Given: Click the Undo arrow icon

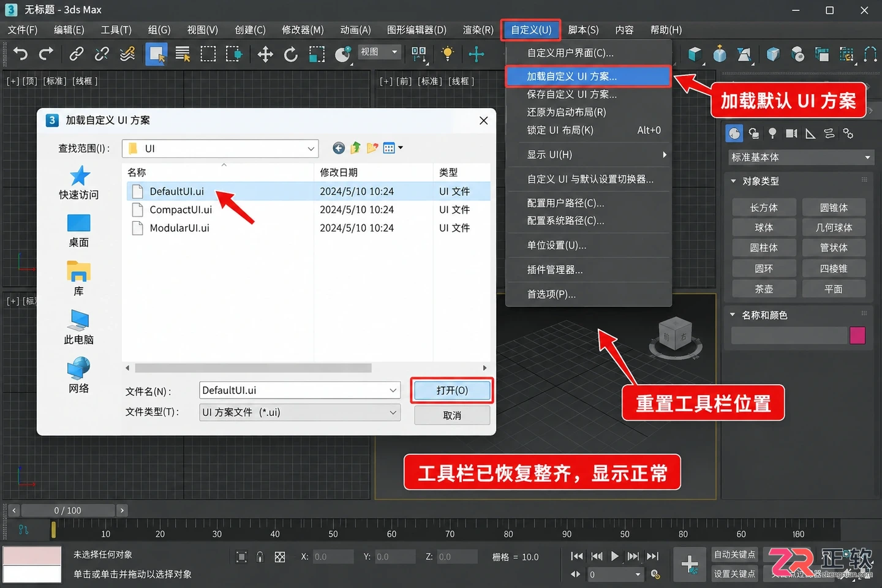Looking at the screenshot, I should [x=20, y=54].
